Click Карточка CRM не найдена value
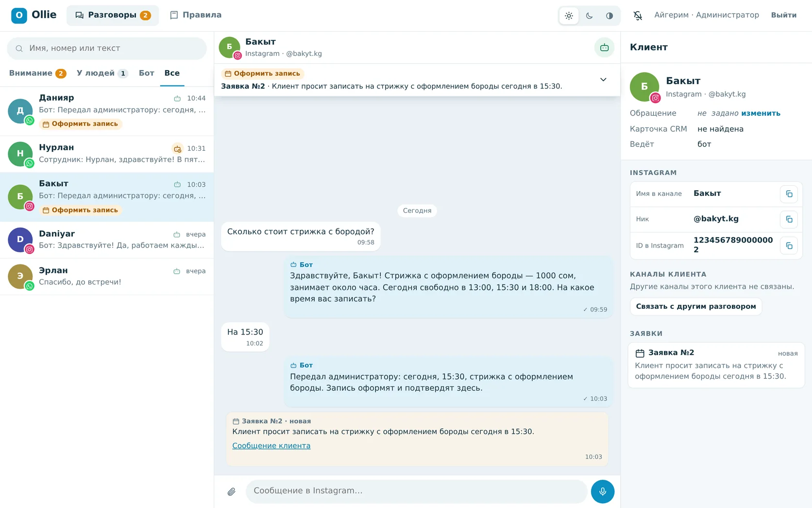The width and height of the screenshot is (812, 508). tap(720, 129)
